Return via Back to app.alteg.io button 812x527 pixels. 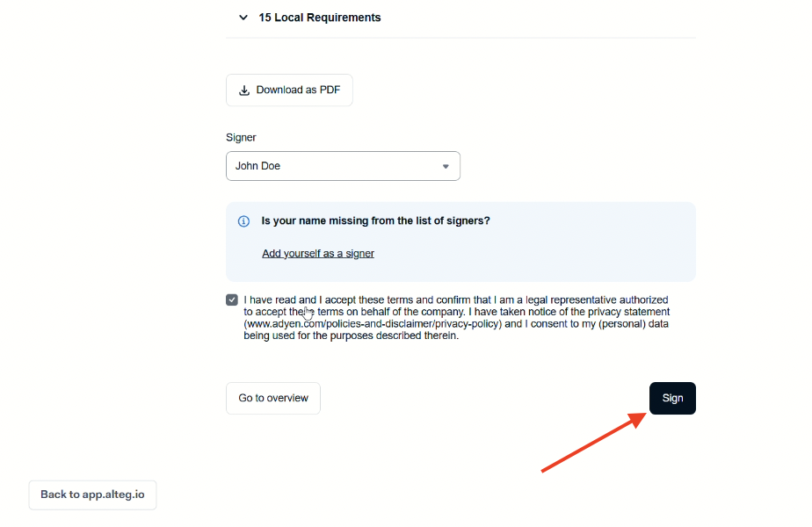(92, 495)
